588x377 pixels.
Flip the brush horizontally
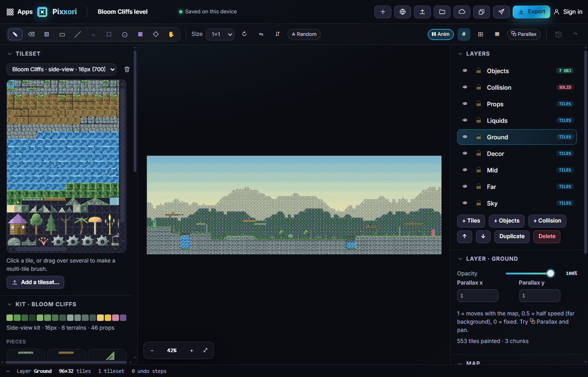(261, 34)
